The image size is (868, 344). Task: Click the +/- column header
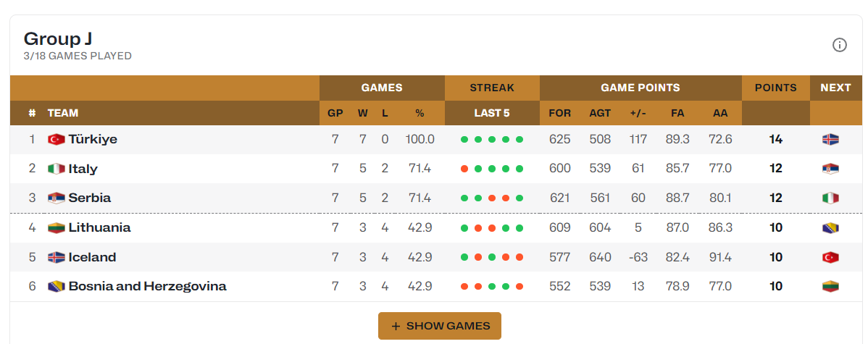(638, 114)
